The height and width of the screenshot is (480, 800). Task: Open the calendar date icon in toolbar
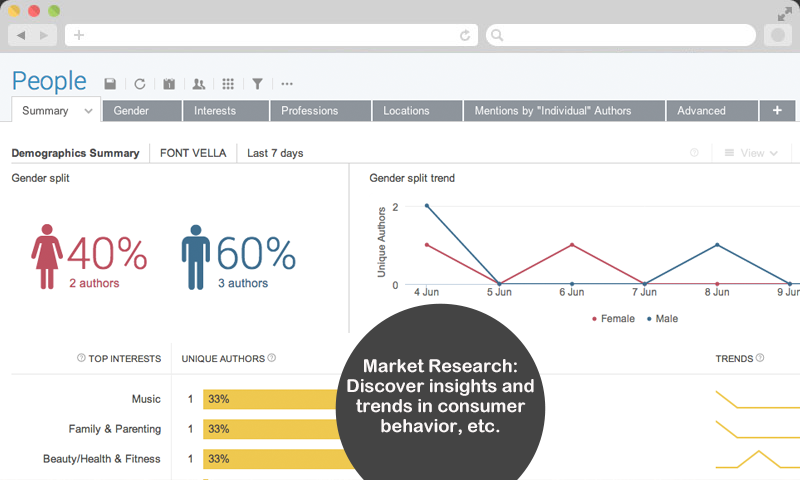(169, 84)
